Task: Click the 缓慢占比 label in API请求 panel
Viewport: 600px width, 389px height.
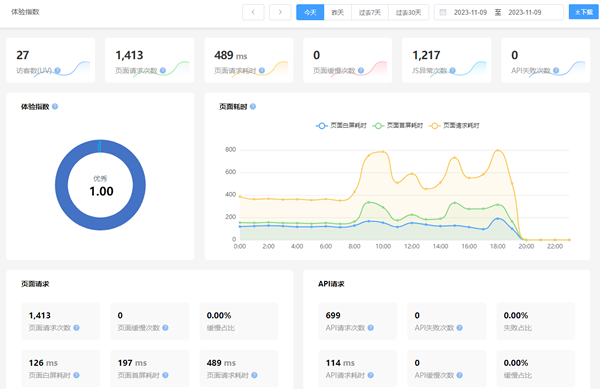Action: (x=517, y=375)
